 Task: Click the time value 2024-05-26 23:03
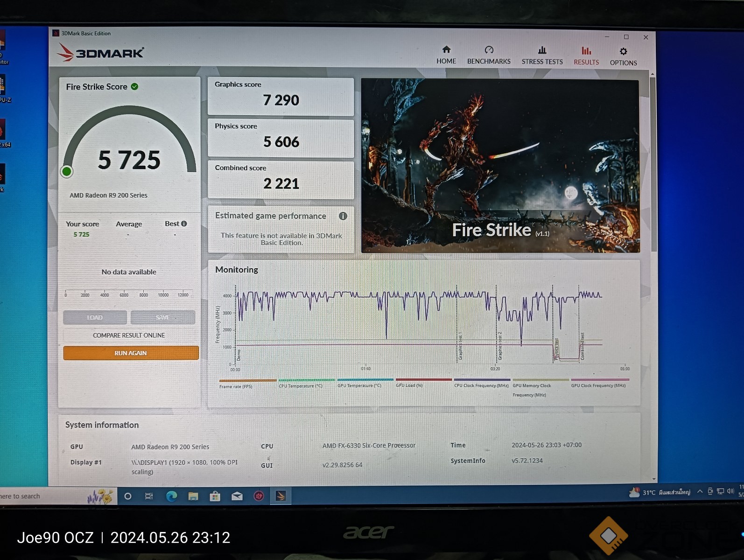(547, 445)
